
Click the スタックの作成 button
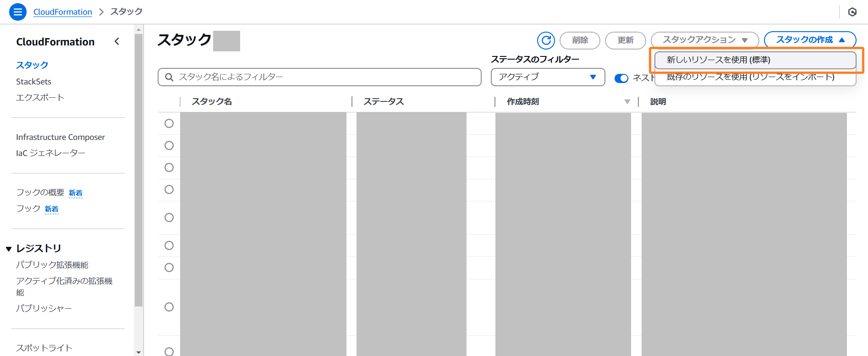point(810,40)
